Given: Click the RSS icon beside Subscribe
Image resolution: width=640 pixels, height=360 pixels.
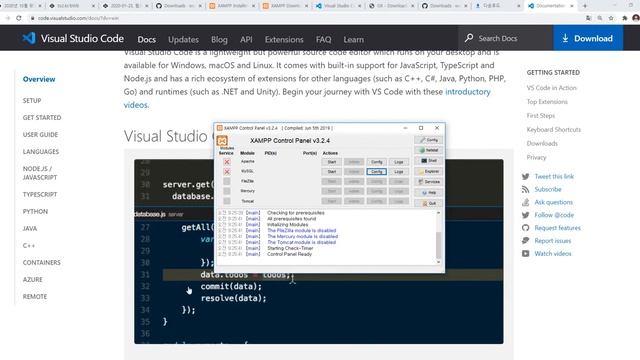Looking at the screenshot, I should 526,189.
